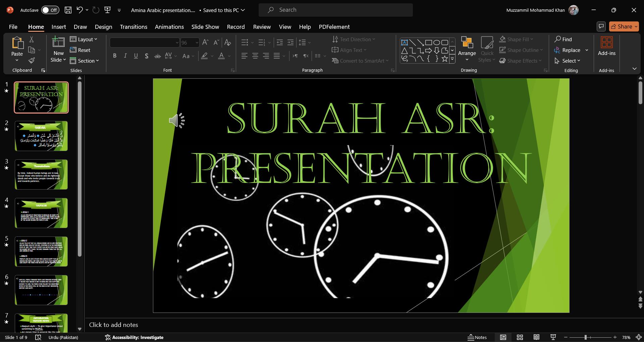Expand the Select dropdown in Editing
The image size is (644, 342).
pos(571,61)
